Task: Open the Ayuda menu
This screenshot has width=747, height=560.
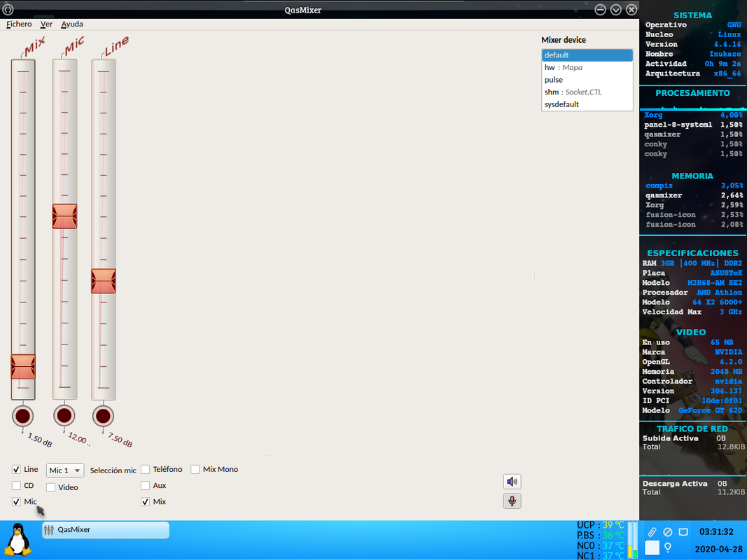Action: pyautogui.click(x=72, y=24)
